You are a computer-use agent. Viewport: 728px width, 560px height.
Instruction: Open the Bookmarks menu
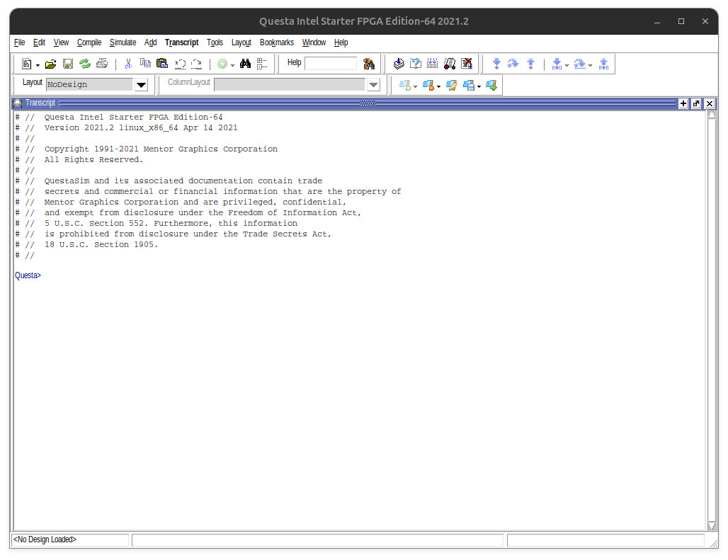point(276,42)
